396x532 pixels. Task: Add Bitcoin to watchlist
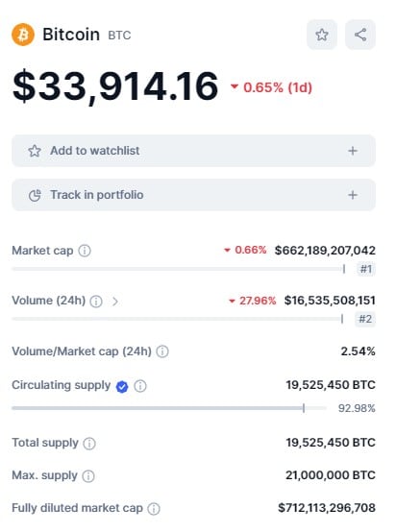[193, 151]
